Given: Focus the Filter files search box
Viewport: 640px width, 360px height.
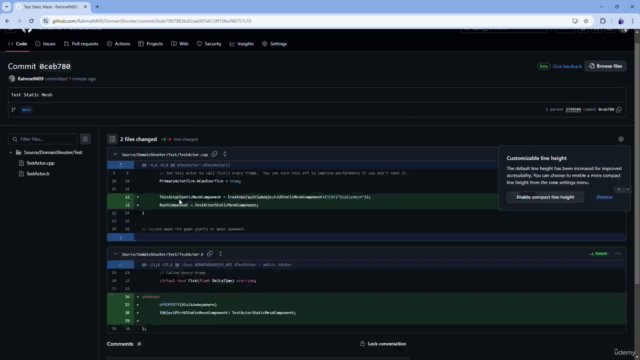Looking at the screenshot, I should point(42,139).
